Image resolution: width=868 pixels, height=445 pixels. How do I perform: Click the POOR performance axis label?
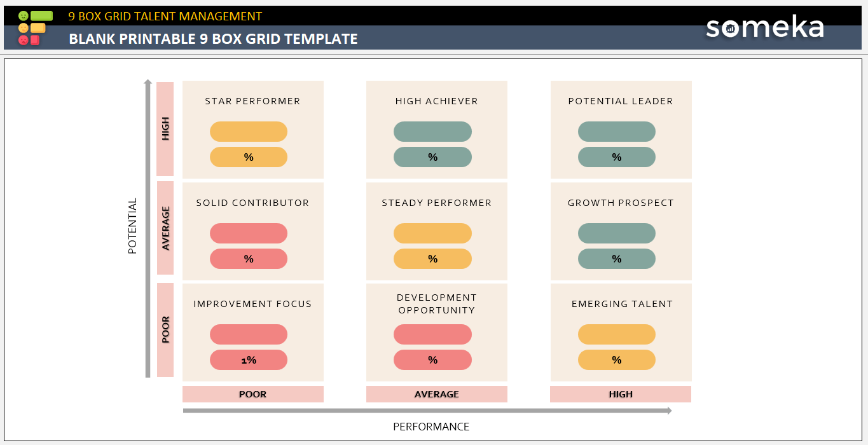click(252, 394)
